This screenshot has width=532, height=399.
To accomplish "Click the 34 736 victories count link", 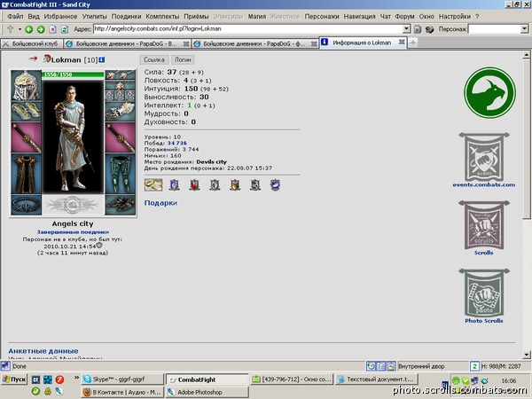I will [176, 143].
